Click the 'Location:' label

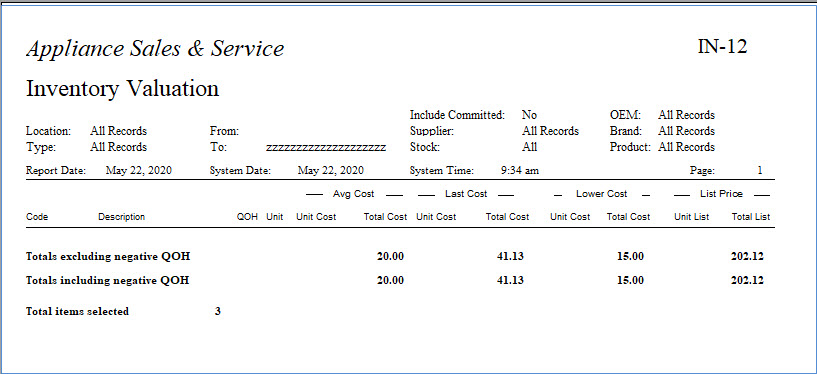48,131
